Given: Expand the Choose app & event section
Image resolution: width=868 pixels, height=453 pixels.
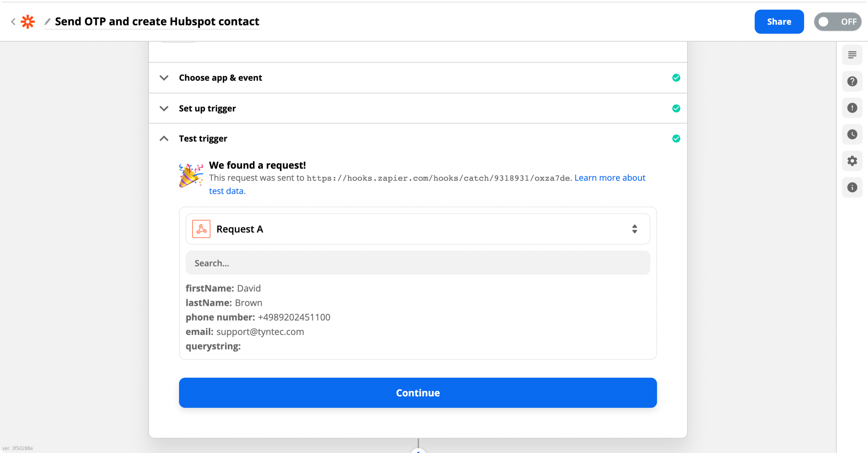Looking at the screenshot, I should point(418,78).
